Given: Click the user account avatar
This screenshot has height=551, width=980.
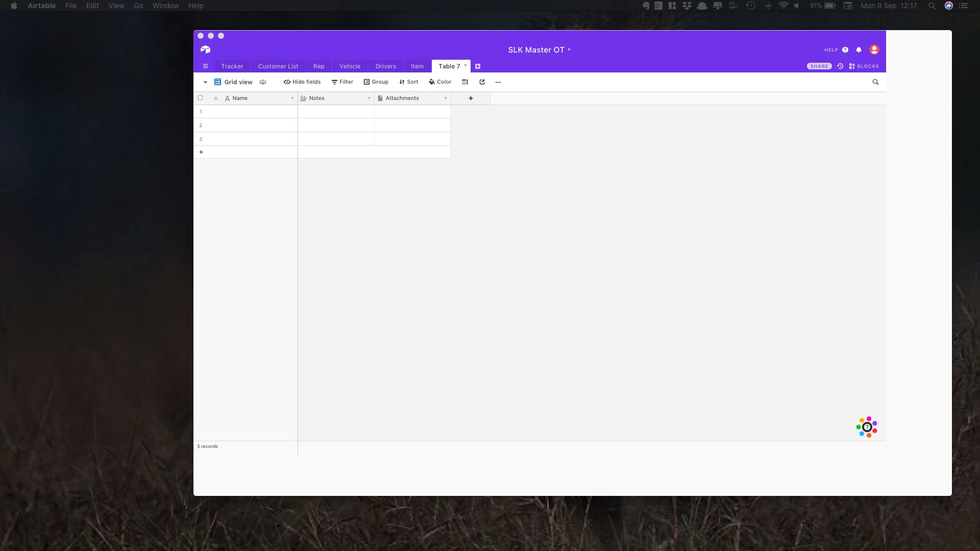Looking at the screenshot, I should 874,49.
